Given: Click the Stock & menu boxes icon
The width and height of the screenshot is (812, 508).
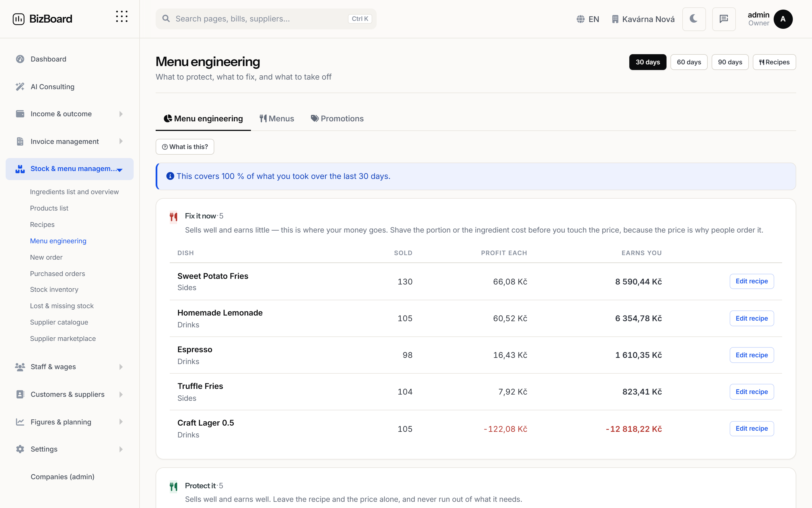Looking at the screenshot, I should [x=20, y=169].
